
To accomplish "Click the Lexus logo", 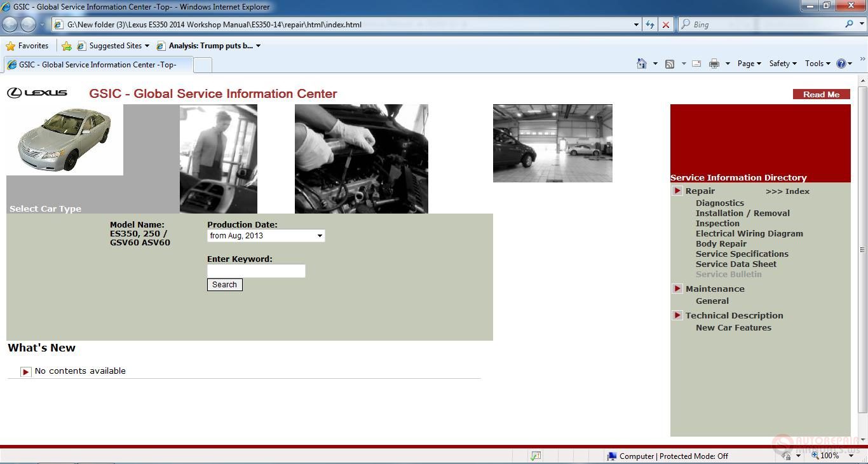I will (x=37, y=93).
